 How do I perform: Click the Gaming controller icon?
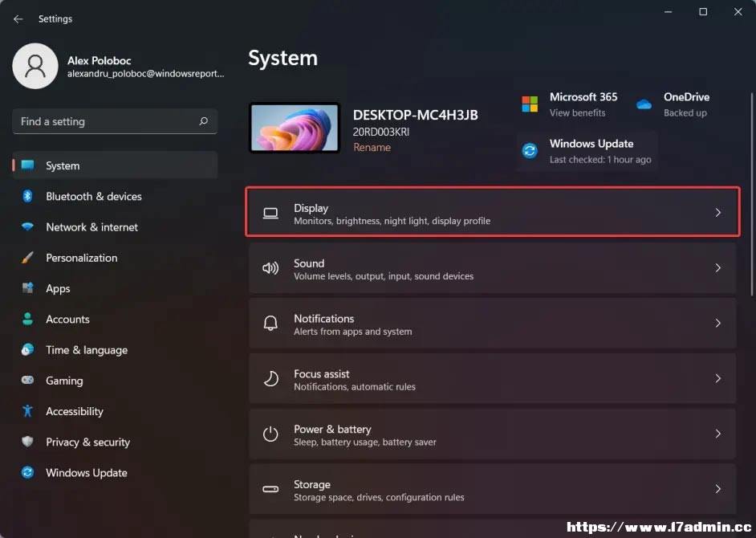(x=27, y=381)
